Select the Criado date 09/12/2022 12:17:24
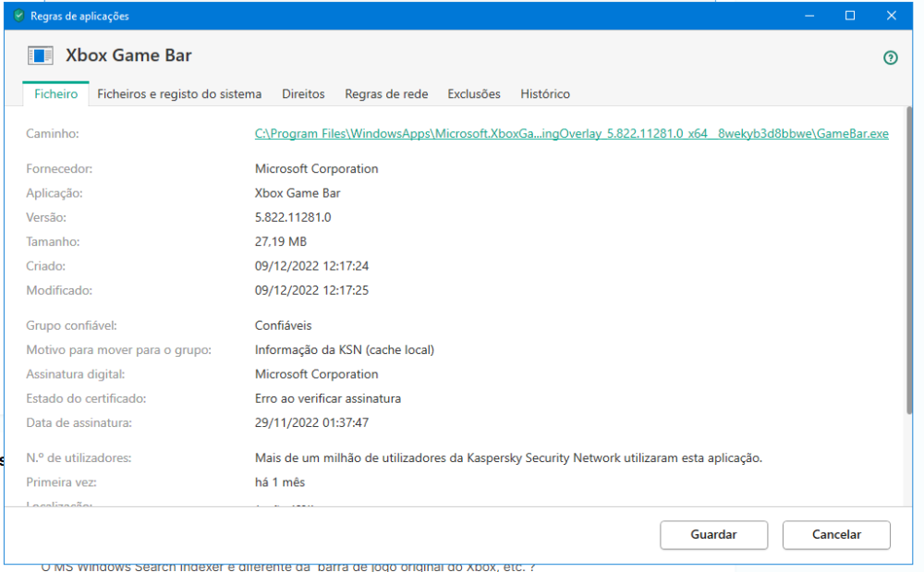This screenshot has height=572, width=924. [x=311, y=266]
